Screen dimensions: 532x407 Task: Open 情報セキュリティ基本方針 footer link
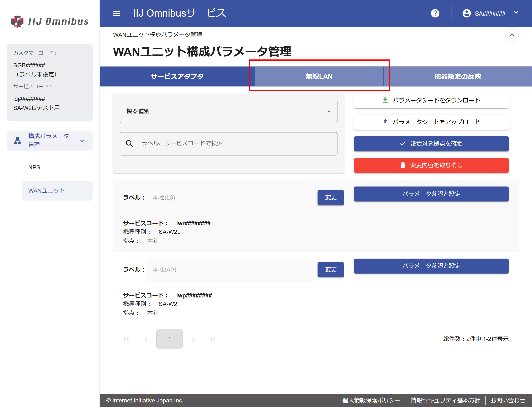[445, 400]
